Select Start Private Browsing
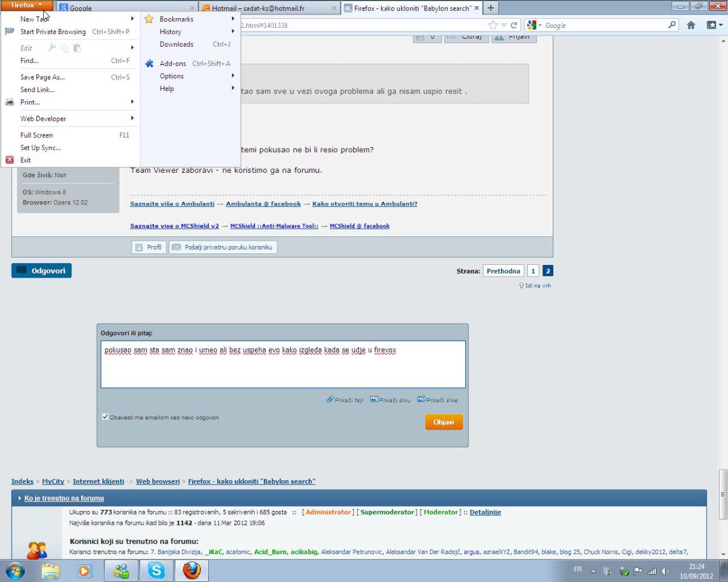This screenshot has width=728, height=582. [70, 32]
